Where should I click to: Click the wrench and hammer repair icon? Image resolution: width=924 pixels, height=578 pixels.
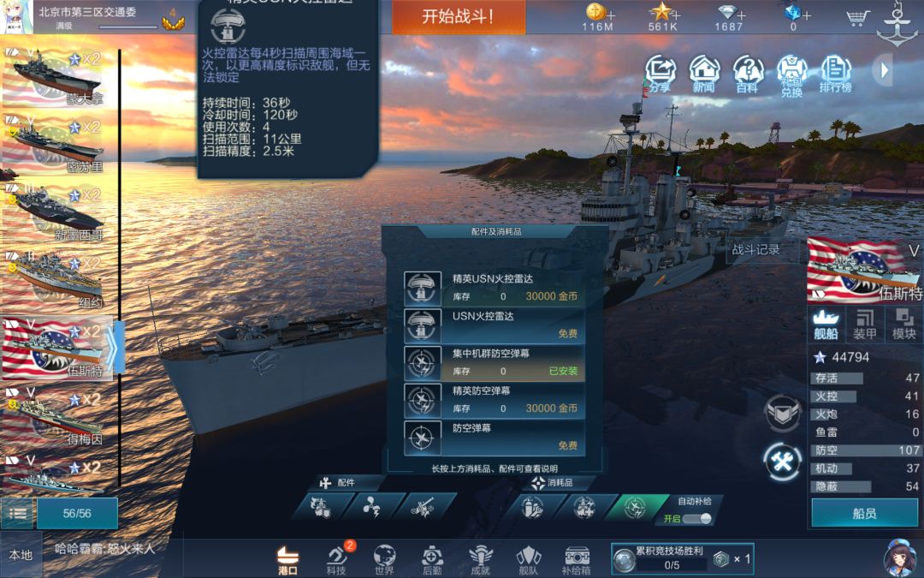pyautogui.click(x=783, y=462)
